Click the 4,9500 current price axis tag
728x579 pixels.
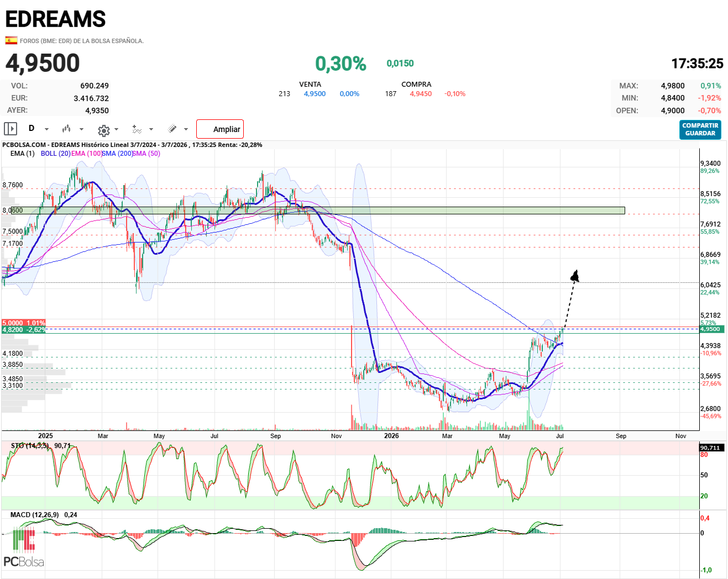point(710,329)
